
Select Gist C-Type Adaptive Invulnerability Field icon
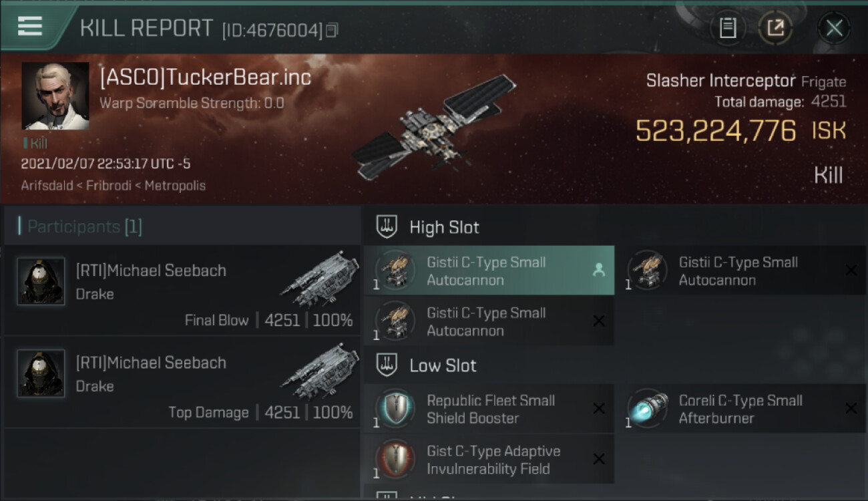coord(395,460)
